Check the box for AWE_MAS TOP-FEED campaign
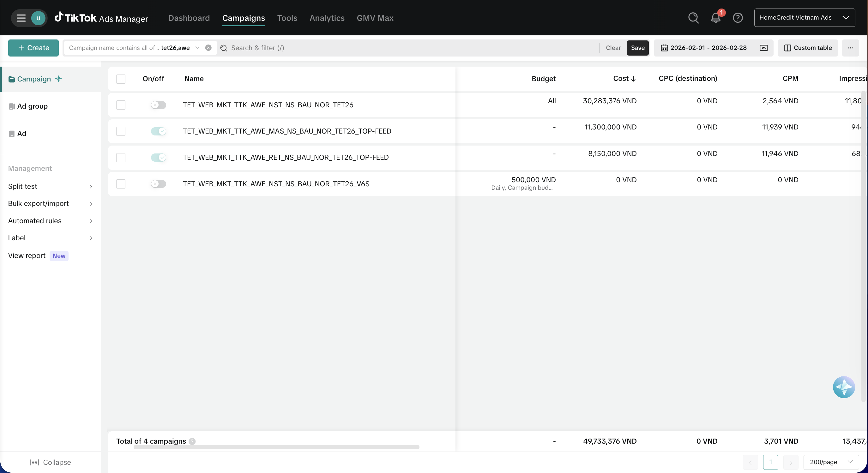The height and width of the screenshot is (473, 868). (121, 131)
